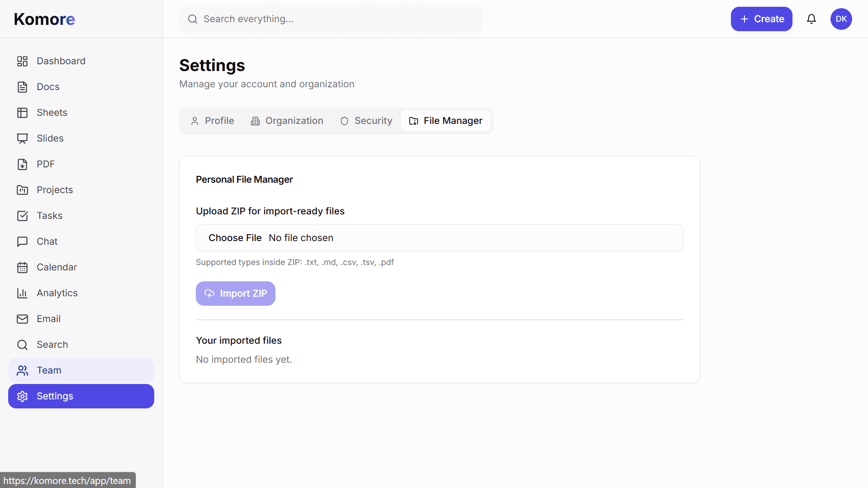The height and width of the screenshot is (488, 868).
Task: Click the Projects folder icon
Action: 23,190
